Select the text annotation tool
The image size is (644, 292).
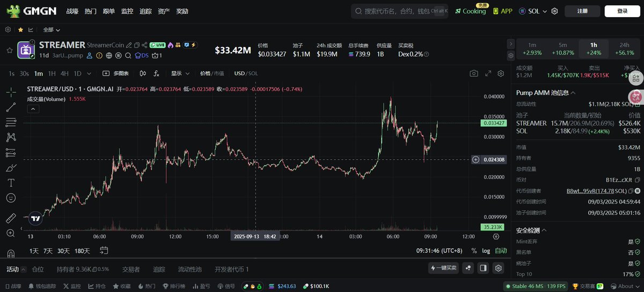(x=11, y=183)
